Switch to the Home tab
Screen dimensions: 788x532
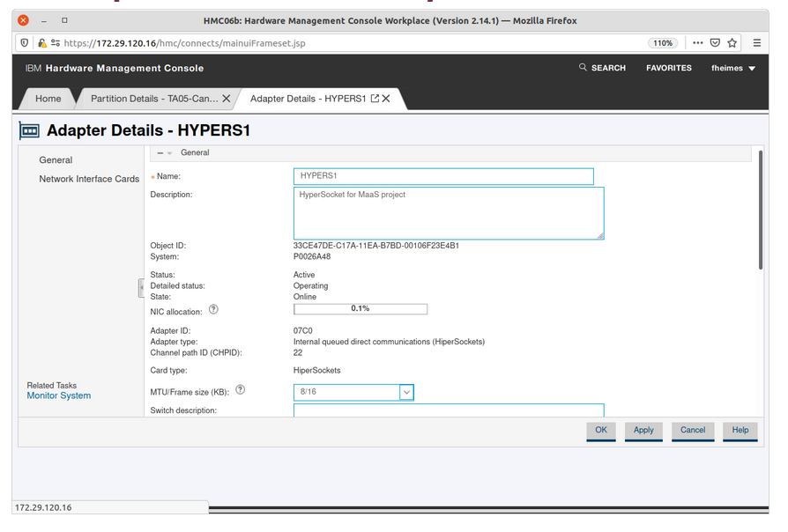click(x=48, y=99)
